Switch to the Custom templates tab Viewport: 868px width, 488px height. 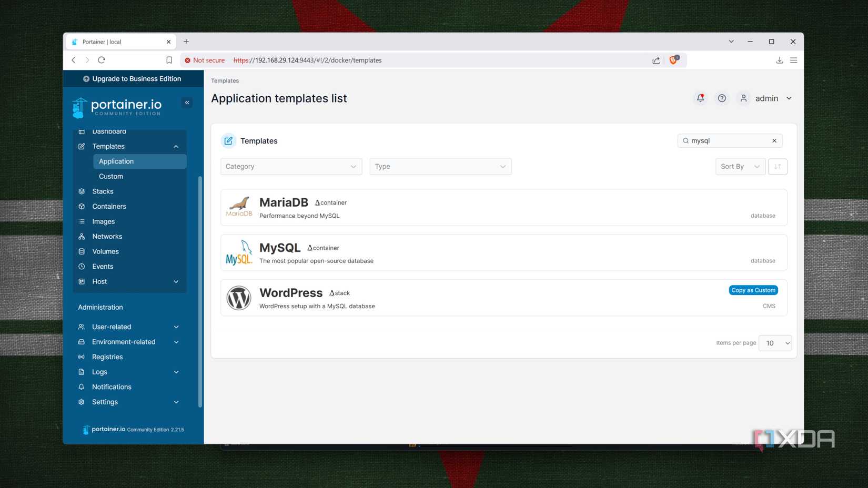point(110,176)
